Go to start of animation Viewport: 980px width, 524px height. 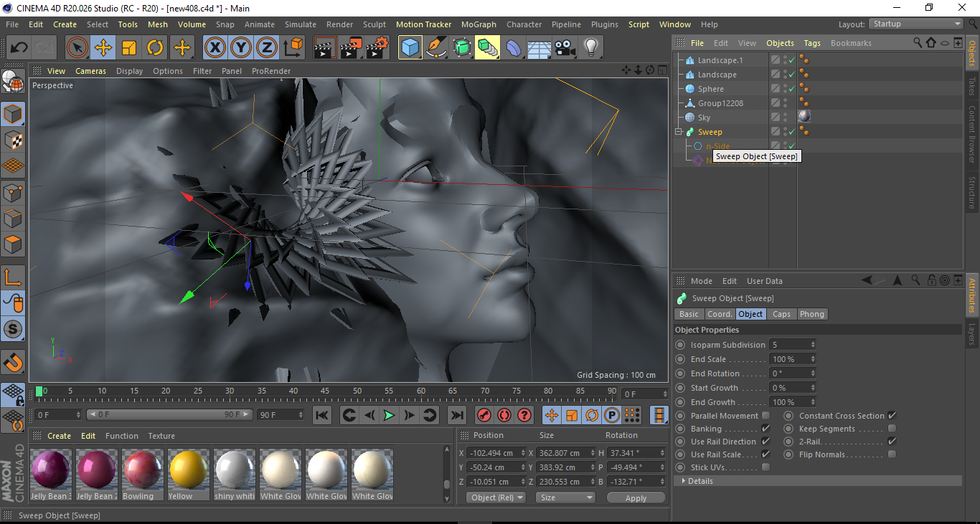tap(322, 415)
